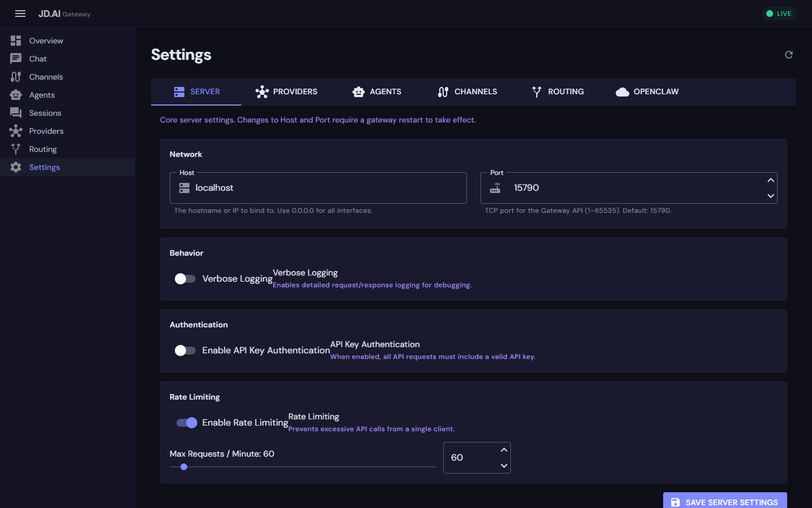Click the Sessions icon in the sidebar
812x508 pixels.
(16, 113)
